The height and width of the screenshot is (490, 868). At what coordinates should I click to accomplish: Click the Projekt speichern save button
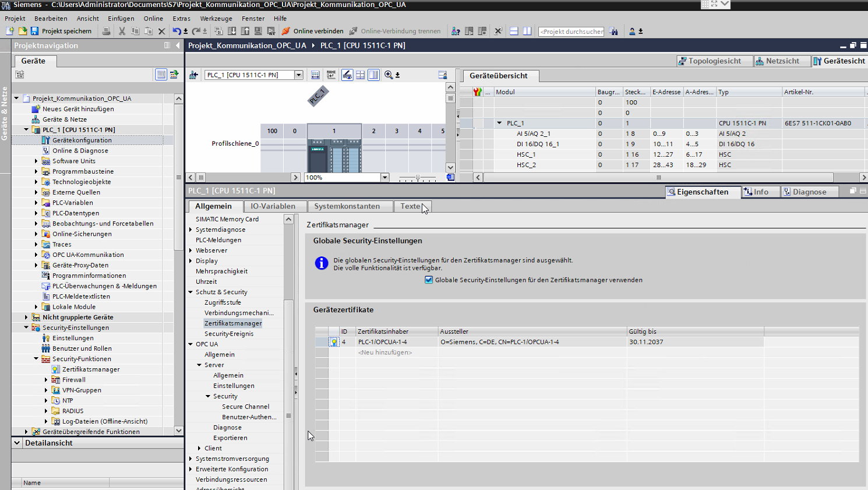pyautogui.click(x=61, y=31)
